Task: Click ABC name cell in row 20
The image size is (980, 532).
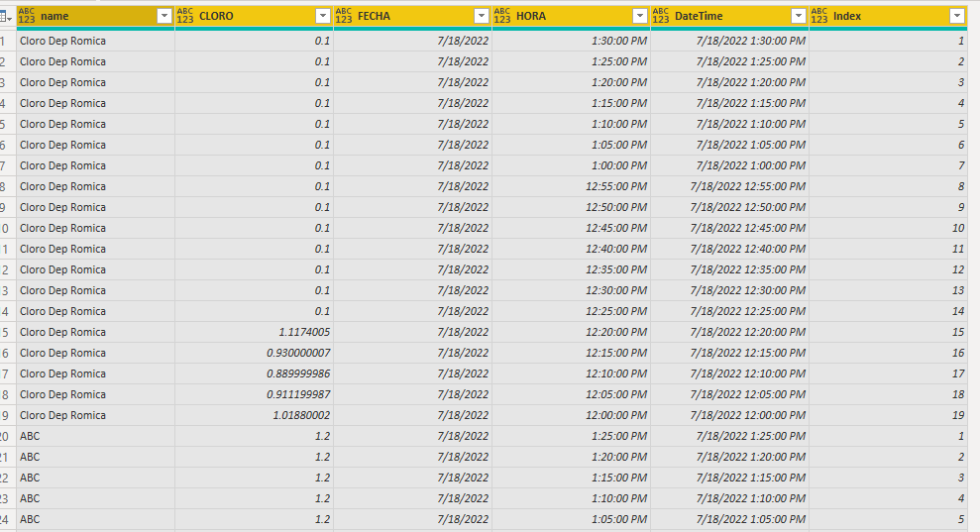Action: 96,436
